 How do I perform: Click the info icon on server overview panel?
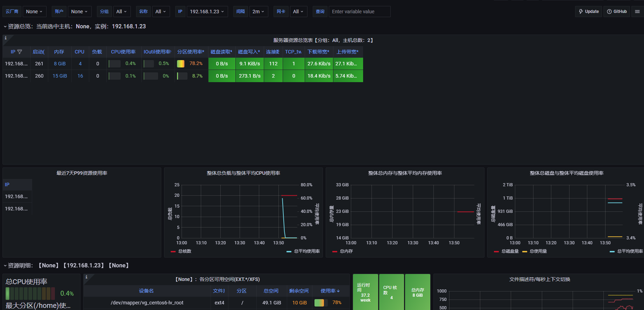pyautogui.click(x=6, y=38)
